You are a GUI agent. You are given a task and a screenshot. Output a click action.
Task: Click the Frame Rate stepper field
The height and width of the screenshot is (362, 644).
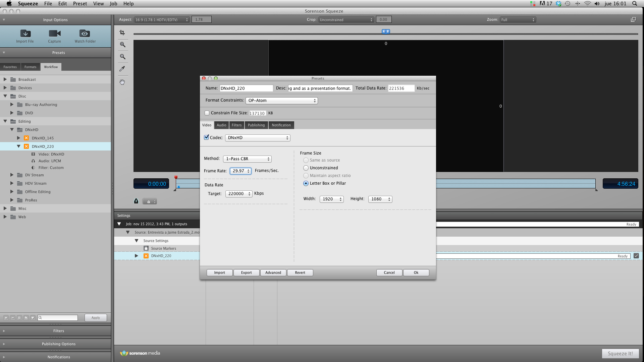[x=240, y=171]
